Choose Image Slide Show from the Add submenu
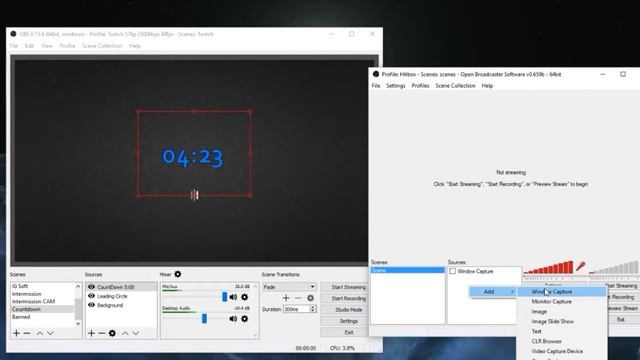Image resolution: width=640 pixels, height=360 pixels. pos(561,321)
